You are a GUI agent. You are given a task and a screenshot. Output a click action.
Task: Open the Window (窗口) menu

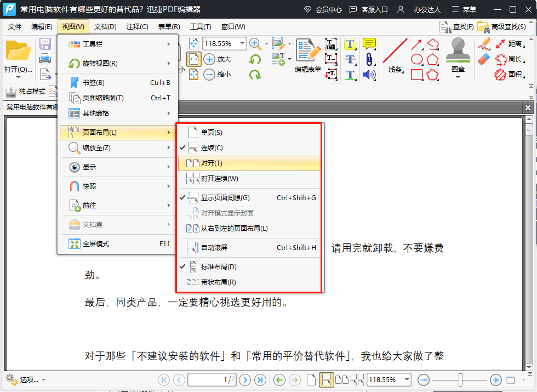tap(233, 27)
